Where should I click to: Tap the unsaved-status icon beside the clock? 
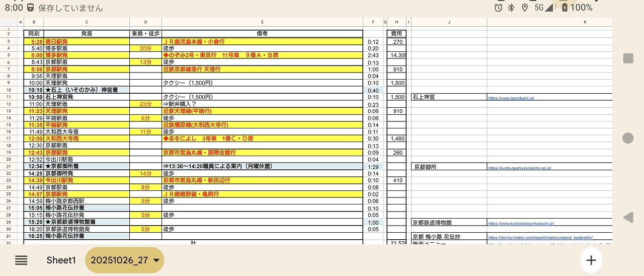coord(31,8)
